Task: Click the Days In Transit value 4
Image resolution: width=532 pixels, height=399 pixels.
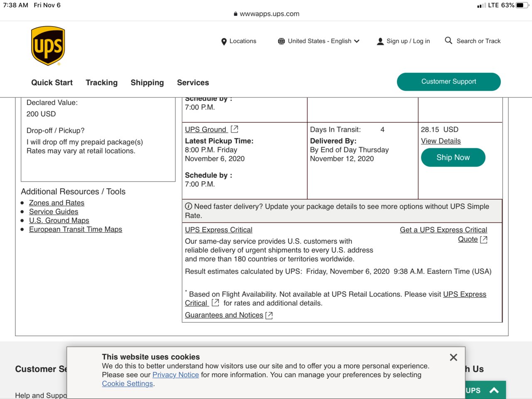Action: (382, 130)
